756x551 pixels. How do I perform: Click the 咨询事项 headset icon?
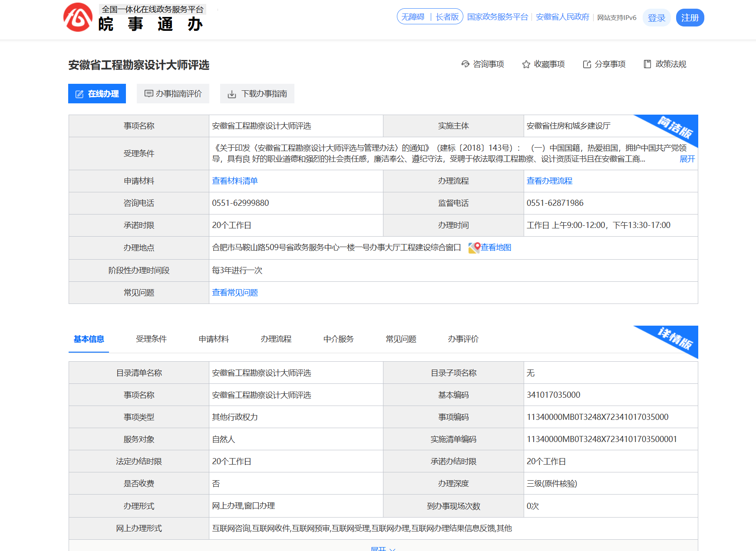point(465,64)
